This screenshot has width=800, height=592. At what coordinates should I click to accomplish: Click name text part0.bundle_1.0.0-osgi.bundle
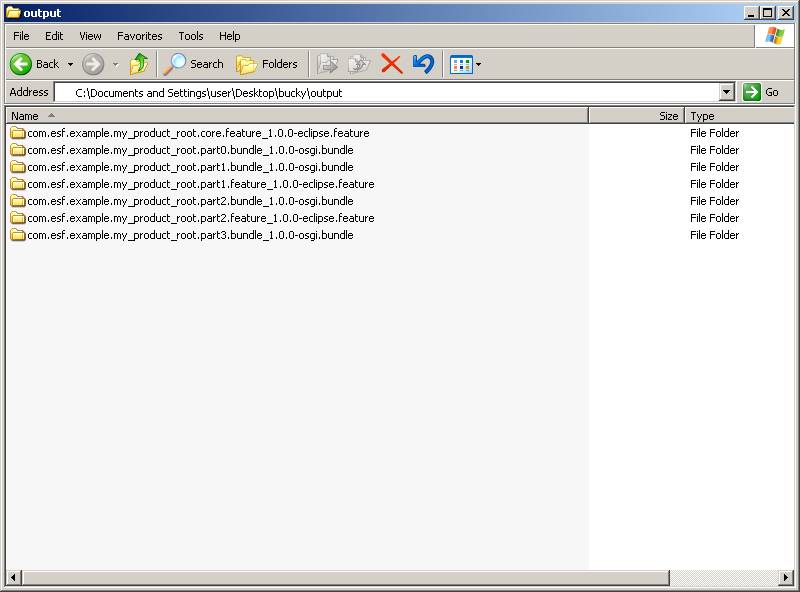click(x=190, y=150)
